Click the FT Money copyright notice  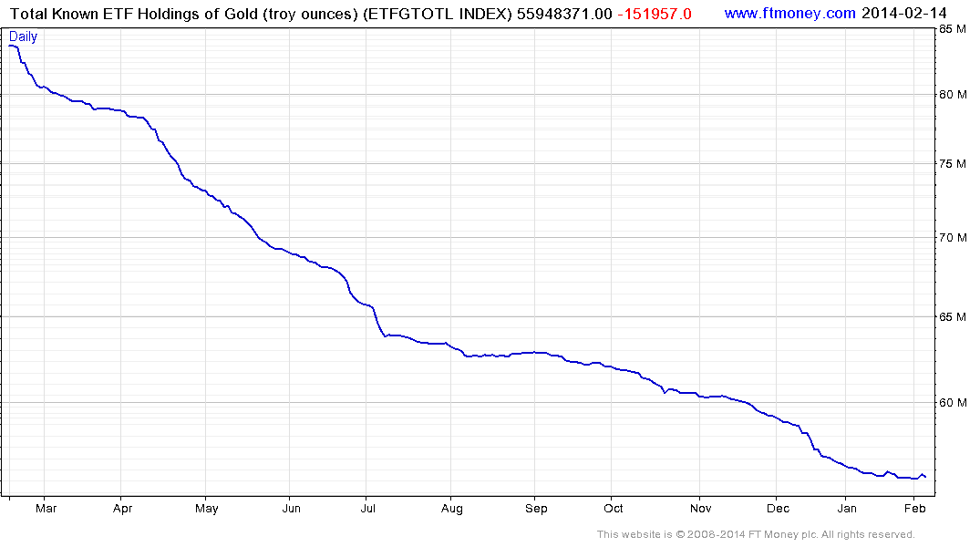coord(756,534)
